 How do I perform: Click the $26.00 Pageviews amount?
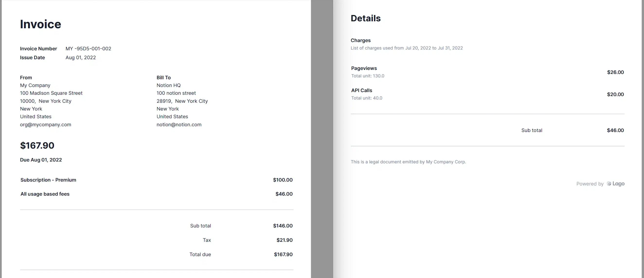tap(615, 72)
